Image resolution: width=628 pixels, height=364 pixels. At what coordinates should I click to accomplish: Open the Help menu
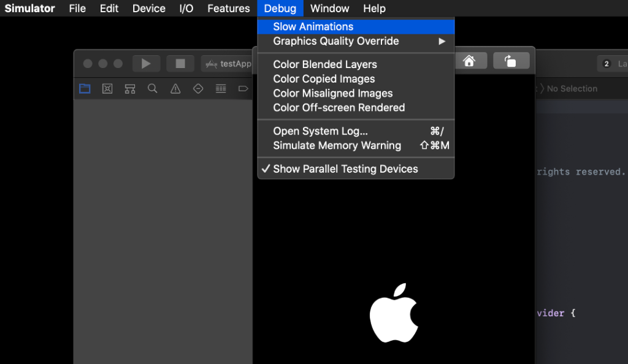[x=375, y=9]
